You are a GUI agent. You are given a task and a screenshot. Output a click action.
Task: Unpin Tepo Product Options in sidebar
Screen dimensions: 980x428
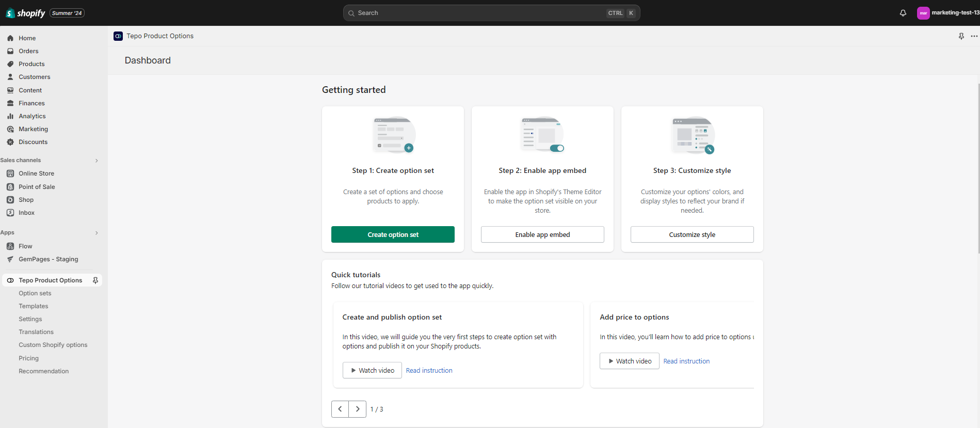coord(95,280)
